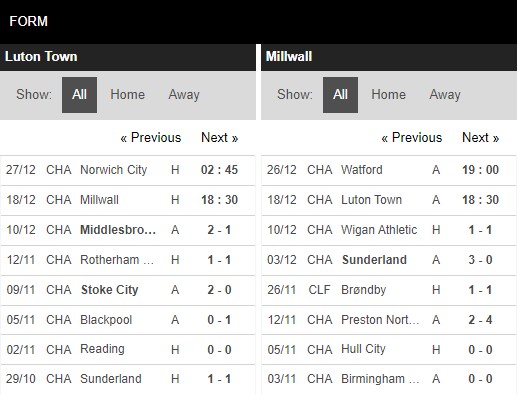Show Millwall Home matches only
Image resolution: width=518 pixels, height=395 pixels.
tap(389, 95)
